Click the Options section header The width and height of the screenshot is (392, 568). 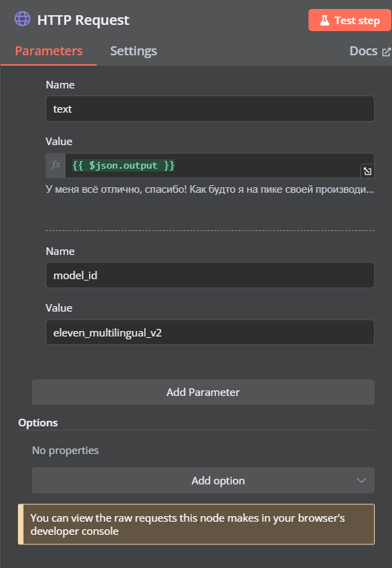click(x=38, y=423)
